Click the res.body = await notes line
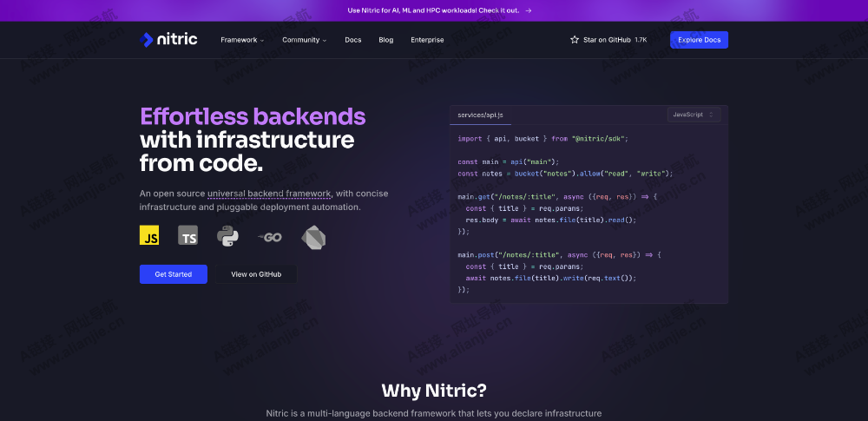The height and width of the screenshot is (421, 868). pos(551,220)
